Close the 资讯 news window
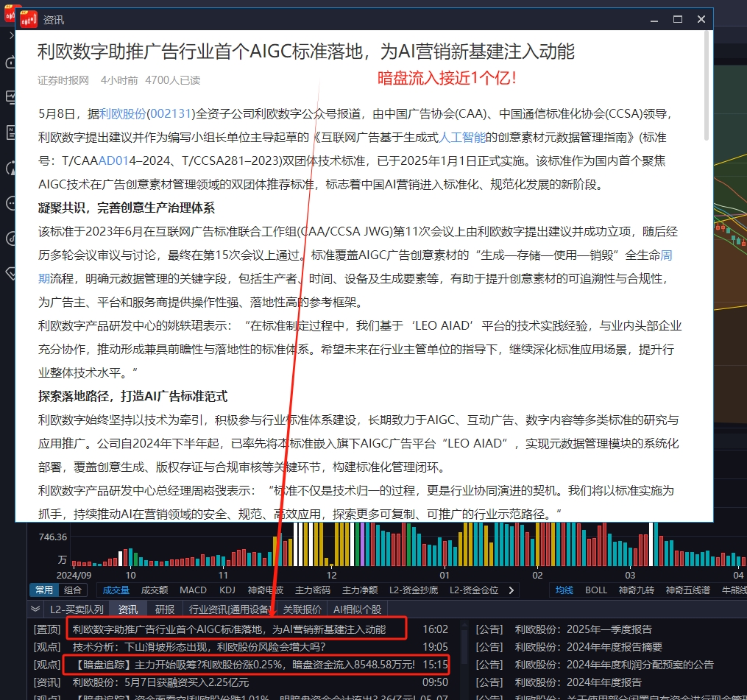Viewport: 747px width, 700px height. point(701,19)
